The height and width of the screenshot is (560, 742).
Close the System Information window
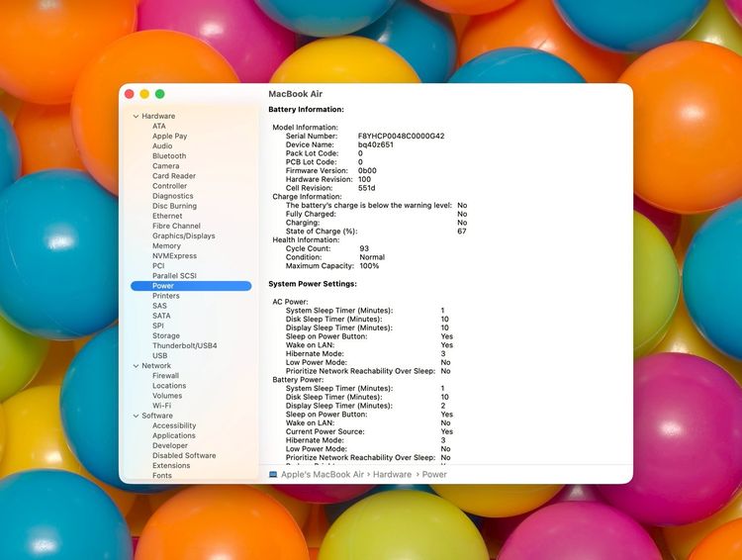(130, 94)
